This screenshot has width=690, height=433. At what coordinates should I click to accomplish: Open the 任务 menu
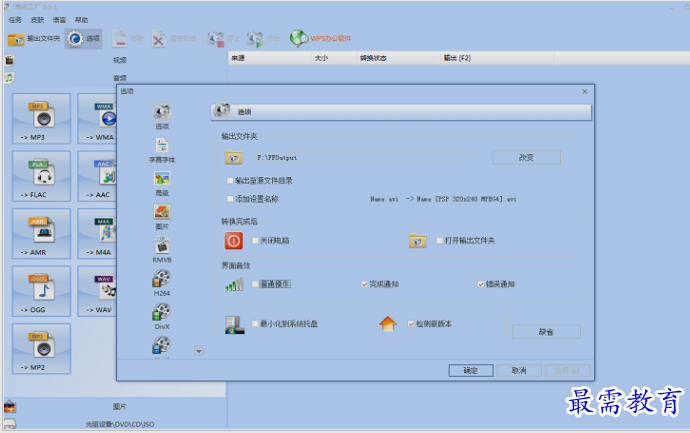click(15, 20)
